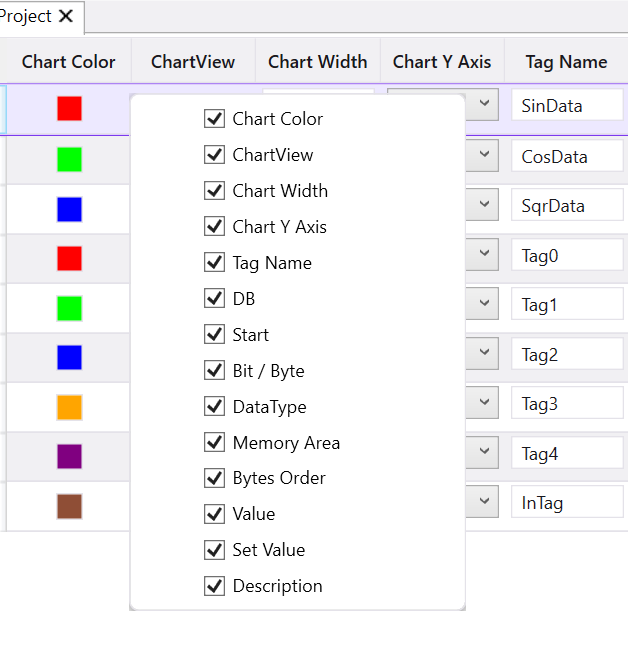Click the ChartView column header

click(193, 62)
